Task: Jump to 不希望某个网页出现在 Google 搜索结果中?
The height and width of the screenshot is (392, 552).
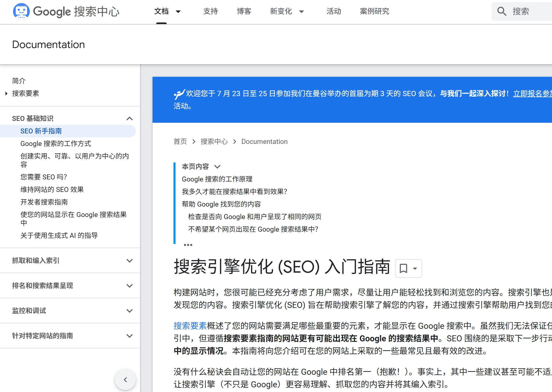Action: (x=253, y=229)
